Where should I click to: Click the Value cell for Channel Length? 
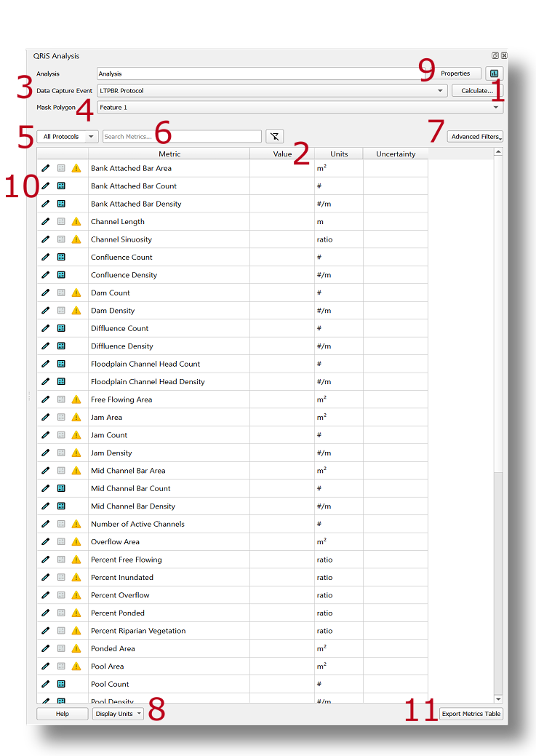(x=282, y=221)
